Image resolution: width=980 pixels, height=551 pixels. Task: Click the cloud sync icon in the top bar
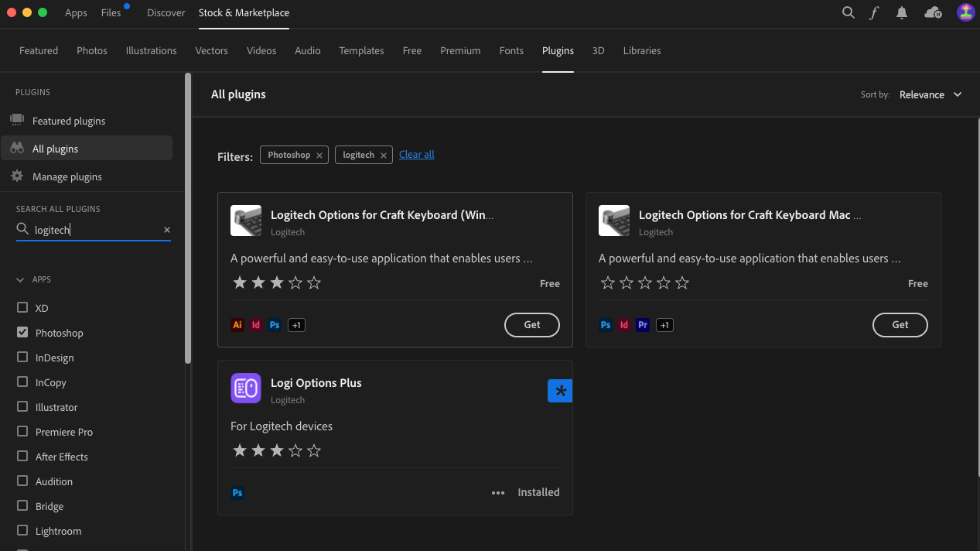click(x=933, y=12)
